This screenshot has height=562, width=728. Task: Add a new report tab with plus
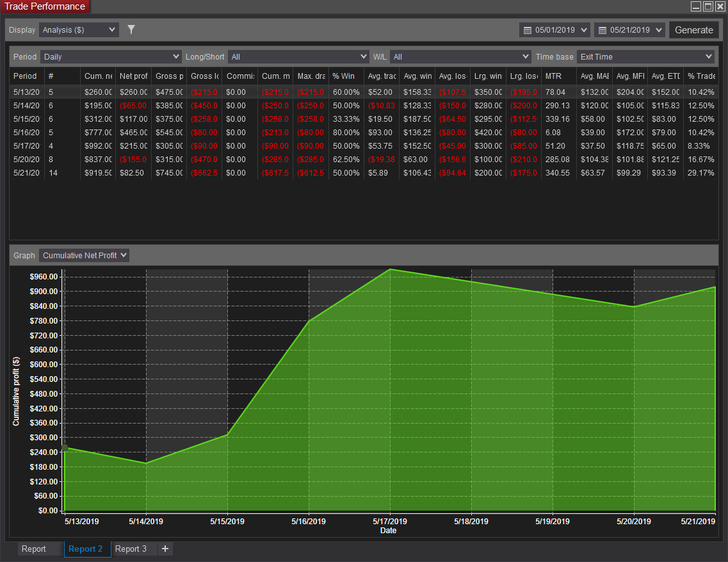165,549
